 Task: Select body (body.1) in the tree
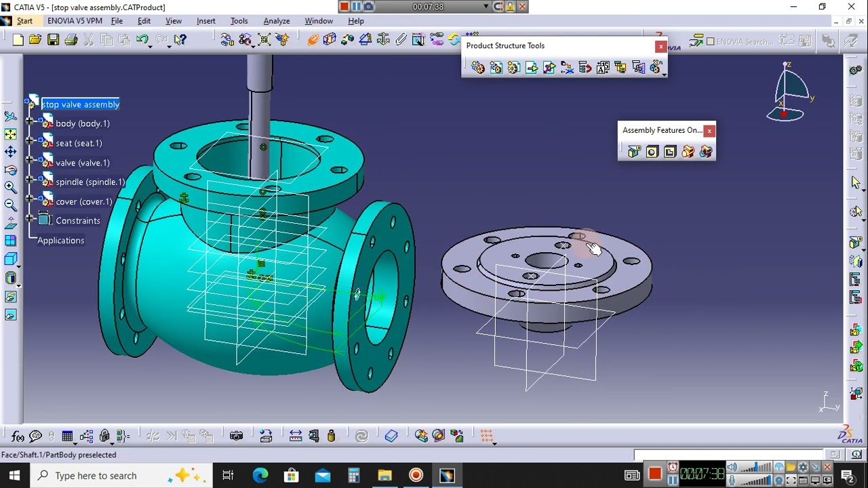click(83, 123)
